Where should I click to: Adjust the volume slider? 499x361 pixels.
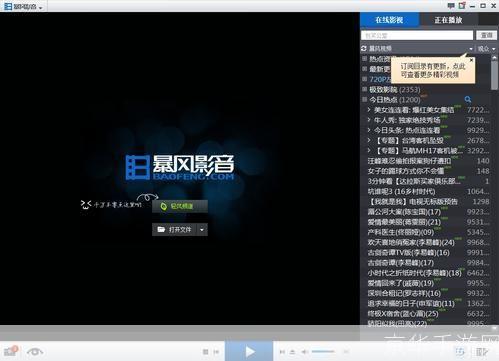point(323,351)
